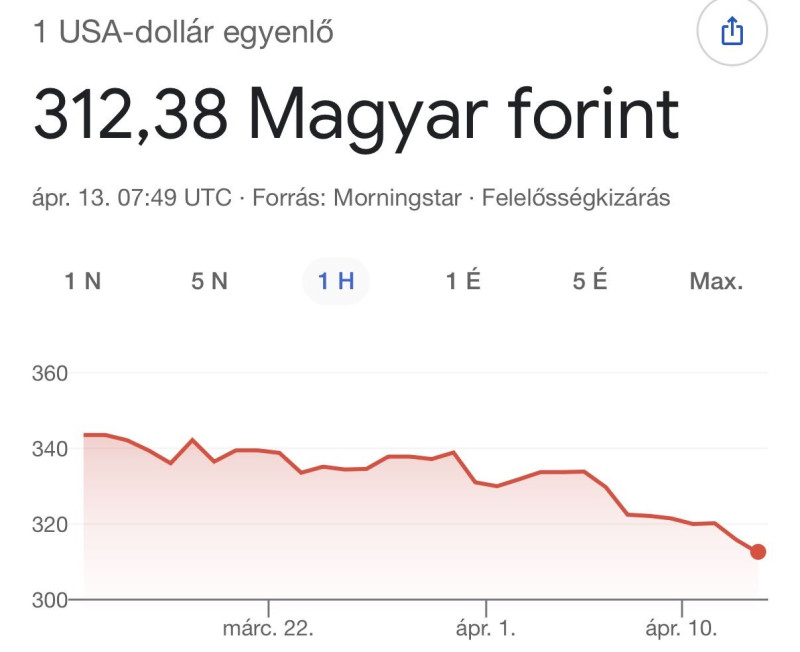Open the Felelősségkizárás disclaimer link
This screenshot has height=652, width=800.
click(576, 198)
